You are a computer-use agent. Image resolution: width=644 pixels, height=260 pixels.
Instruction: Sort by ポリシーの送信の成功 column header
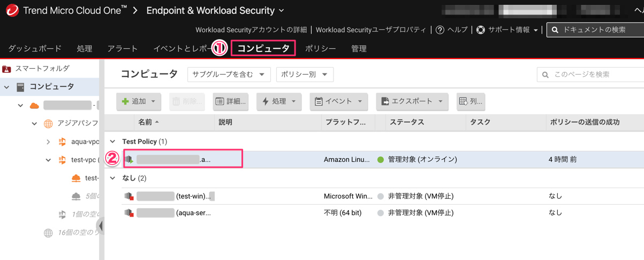point(585,122)
